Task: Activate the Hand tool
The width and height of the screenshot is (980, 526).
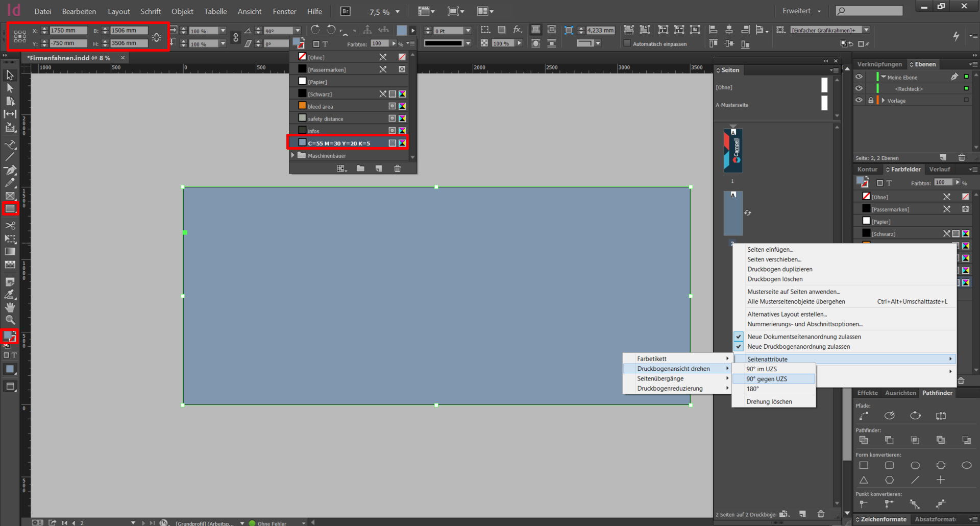Action: pyautogui.click(x=10, y=307)
